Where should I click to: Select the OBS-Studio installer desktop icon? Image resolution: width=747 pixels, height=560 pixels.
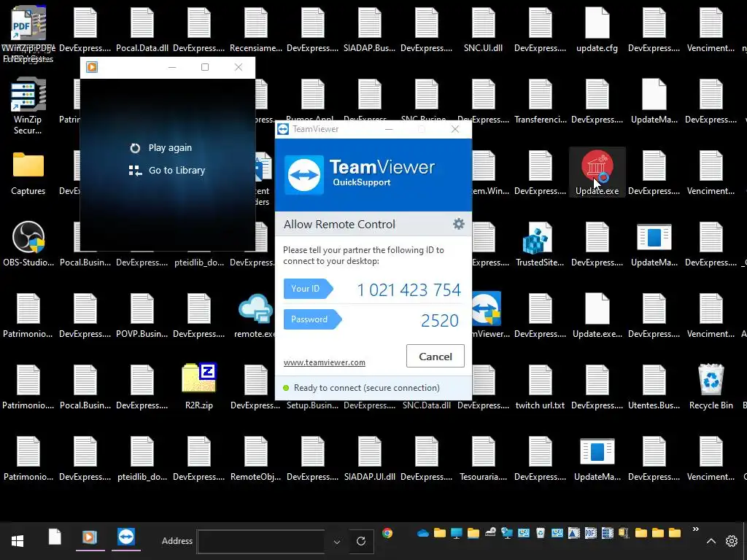[28, 244]
